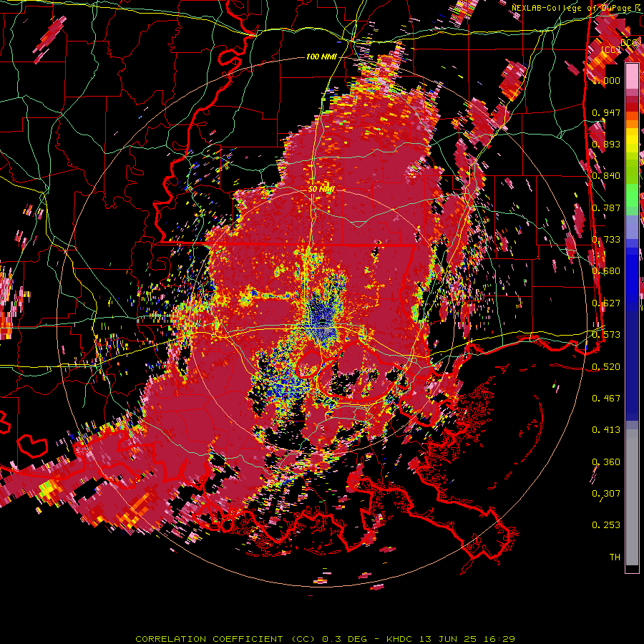Click the 0.680 scale value

pyautogui.click(x=606, y=270)
